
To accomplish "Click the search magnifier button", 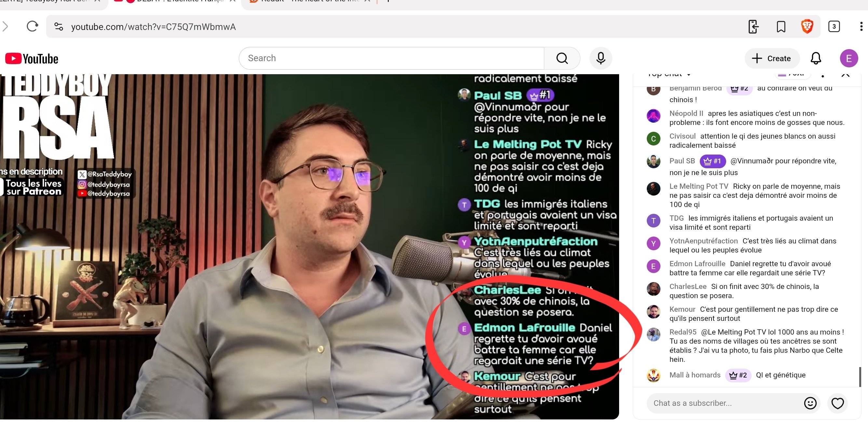I will tap(562, 58).
